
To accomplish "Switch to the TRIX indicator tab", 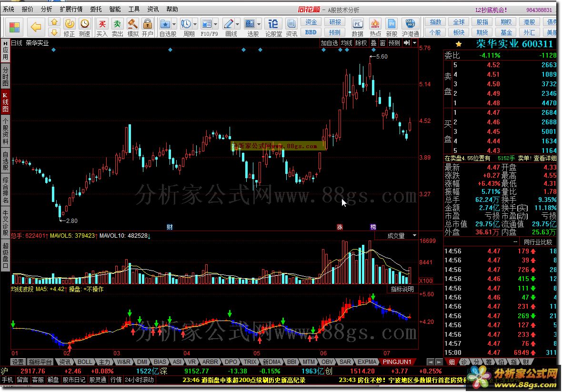I will tap(250, 362).
